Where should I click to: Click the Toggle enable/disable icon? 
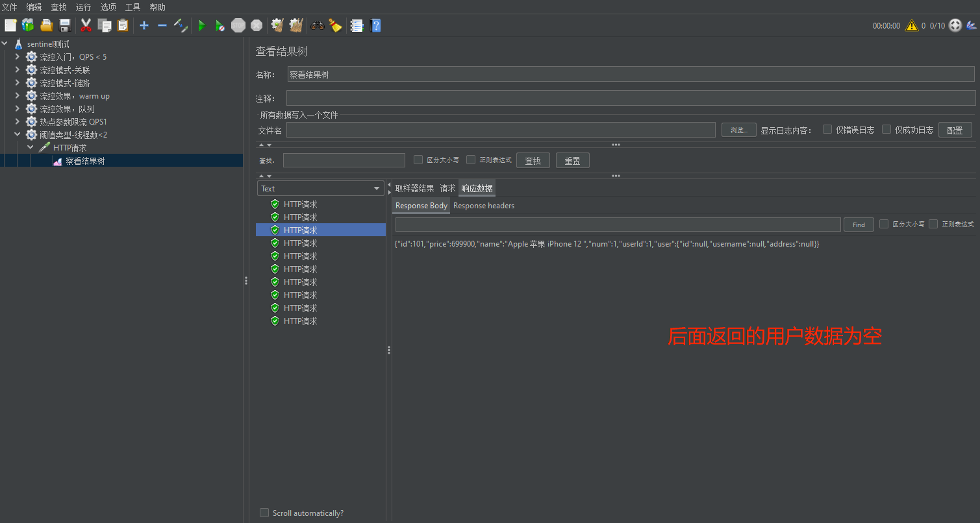pos(181,25)
